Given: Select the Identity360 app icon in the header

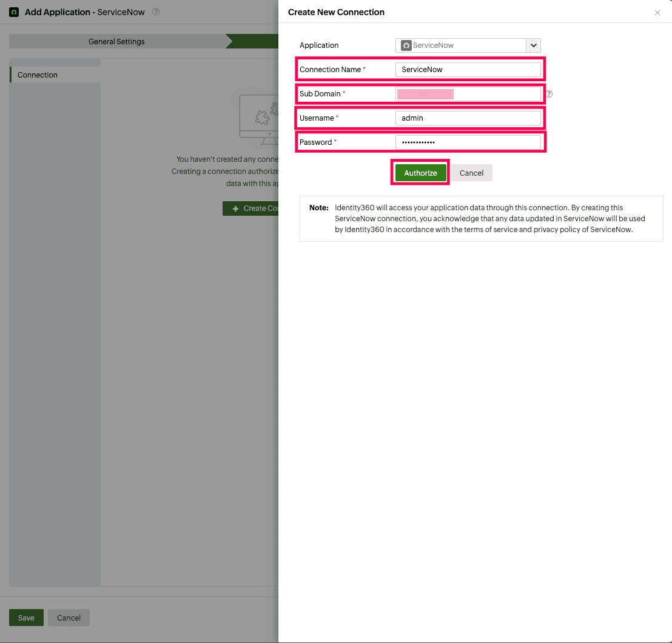Looking at the screenshot, I should [13, 12].
